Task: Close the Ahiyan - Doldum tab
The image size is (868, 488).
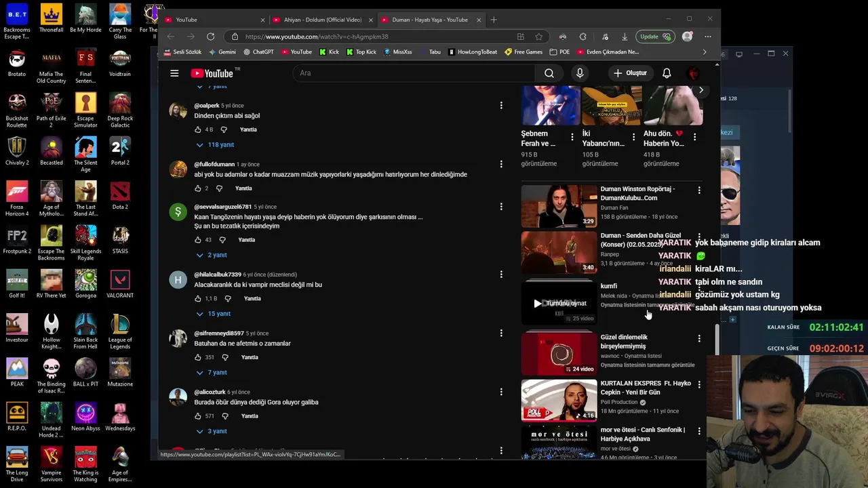Action: pyautogui.click(x=370, y=20)
